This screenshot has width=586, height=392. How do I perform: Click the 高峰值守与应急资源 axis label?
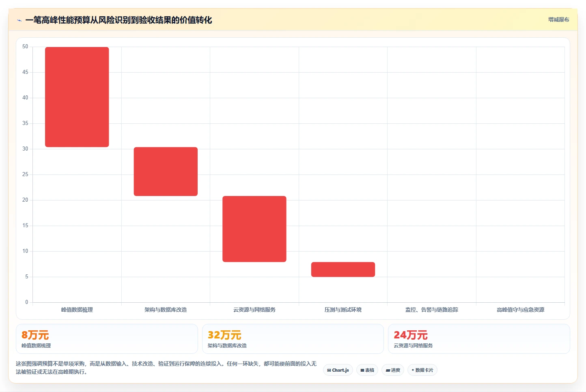point(520,310)
